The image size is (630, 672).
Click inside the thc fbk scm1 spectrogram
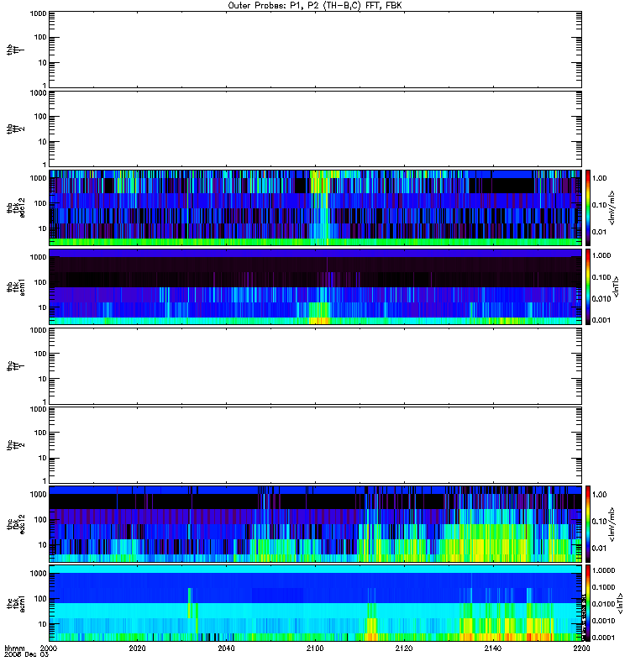315,603
